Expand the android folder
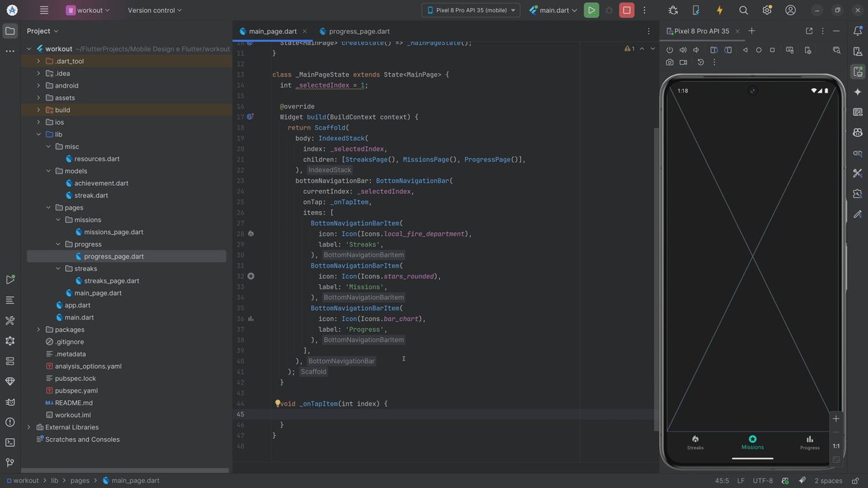Image resolution: width=868 pixels, height=488 pixels. point(39,85)
